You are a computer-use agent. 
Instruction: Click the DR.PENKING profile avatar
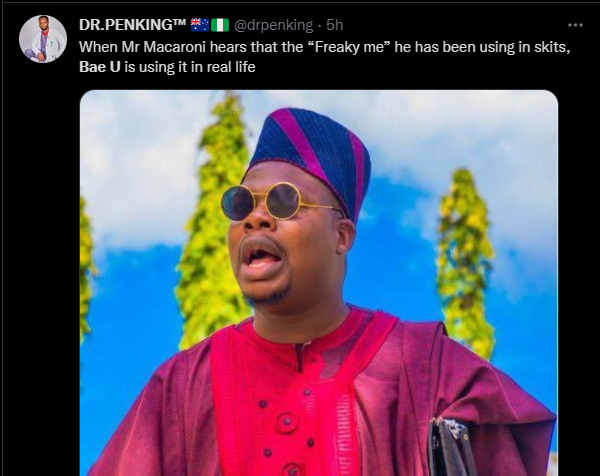click(x=43, y=39)
